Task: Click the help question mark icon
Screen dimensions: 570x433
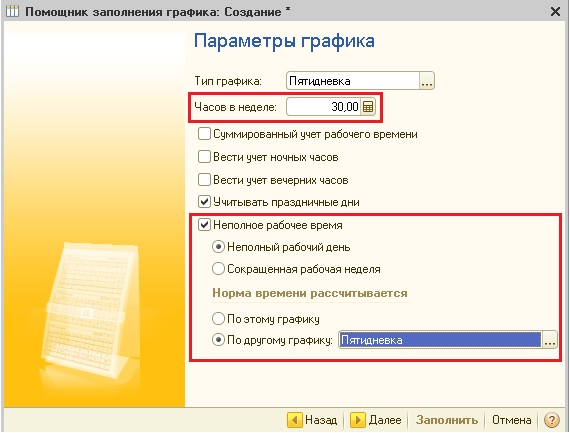Action: [x=551, y=420]
